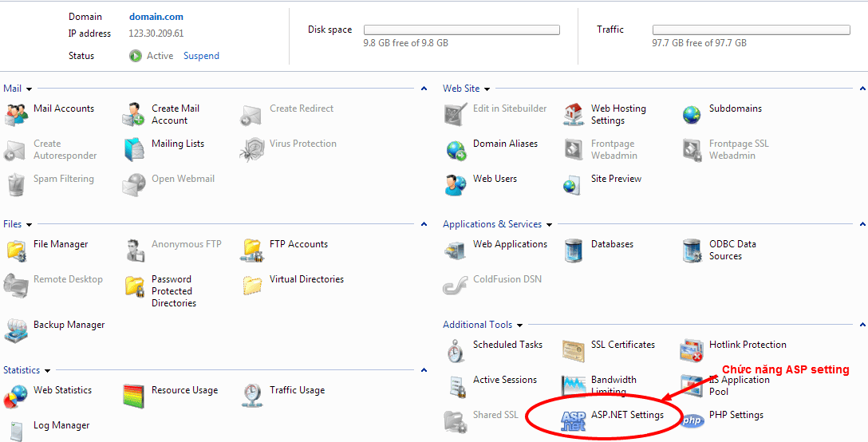Click the Databases icon
The height and width of the screenshot is (442, 868).
pos(574,250)
